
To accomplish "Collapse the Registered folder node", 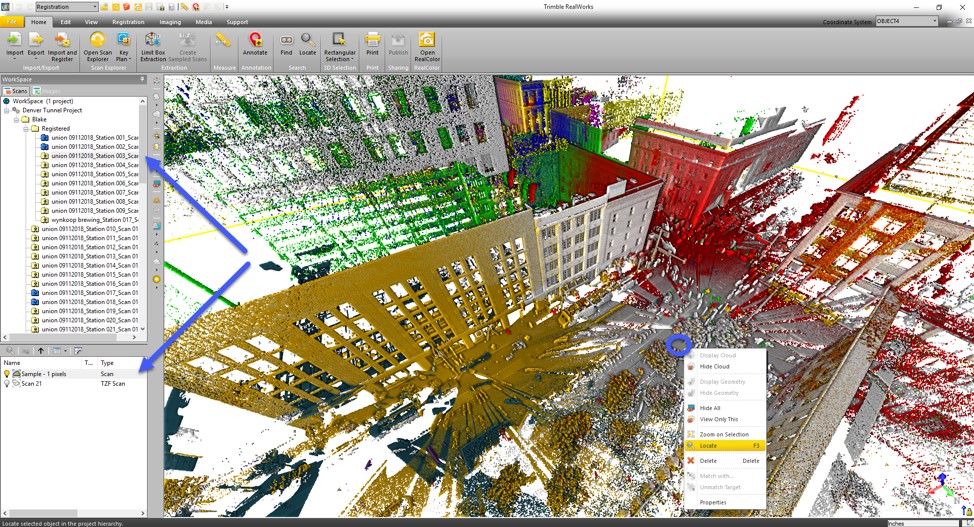I will click(26, 128).
